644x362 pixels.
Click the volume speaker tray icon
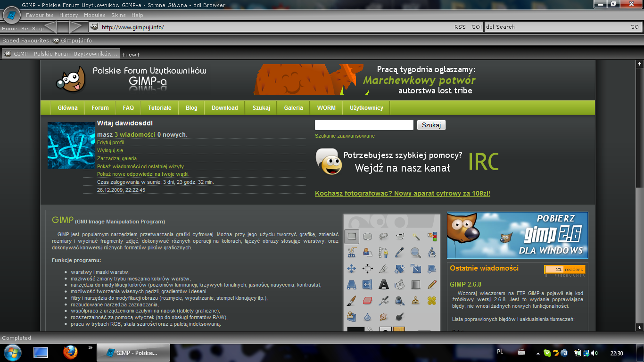(594, 353)
